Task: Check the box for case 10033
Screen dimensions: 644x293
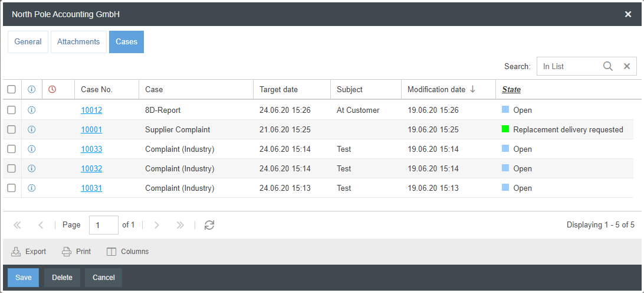Action: [x=11, y=149]
